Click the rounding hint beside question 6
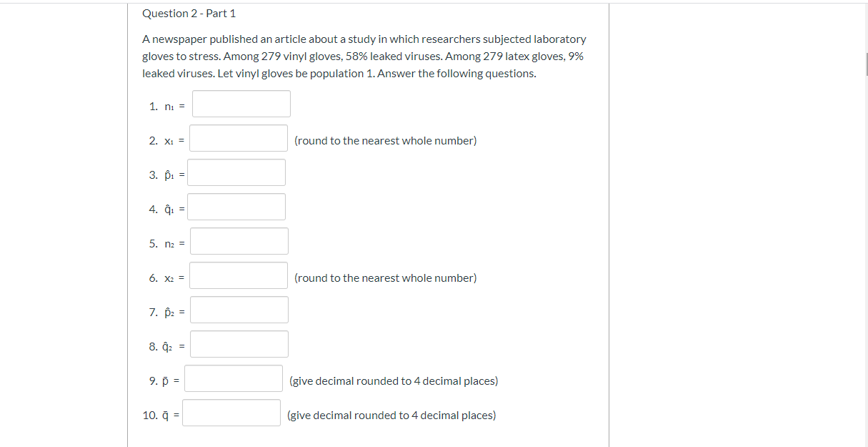Screen dimensions: 868x447 [x=386, y=277]
